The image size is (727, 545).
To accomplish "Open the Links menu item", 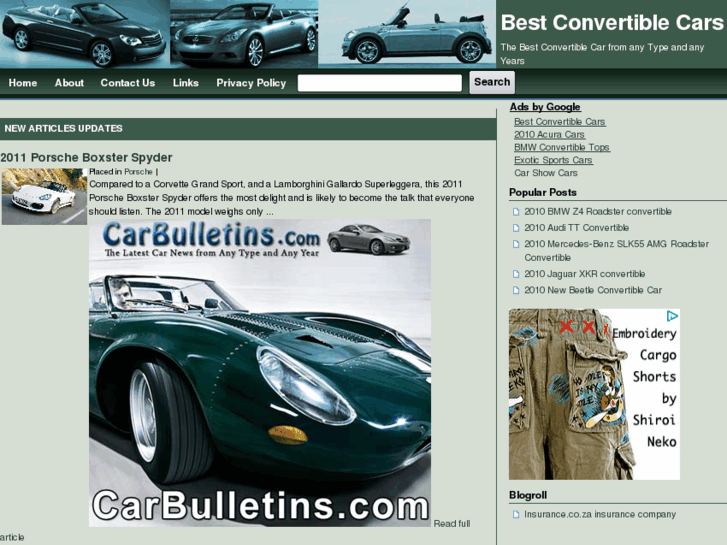I will tap(185, 83).
